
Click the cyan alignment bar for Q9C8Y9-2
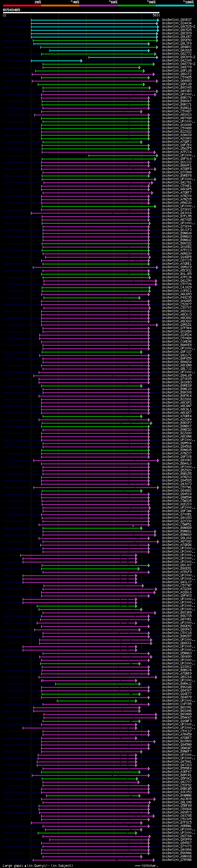(x=123, y=57)
